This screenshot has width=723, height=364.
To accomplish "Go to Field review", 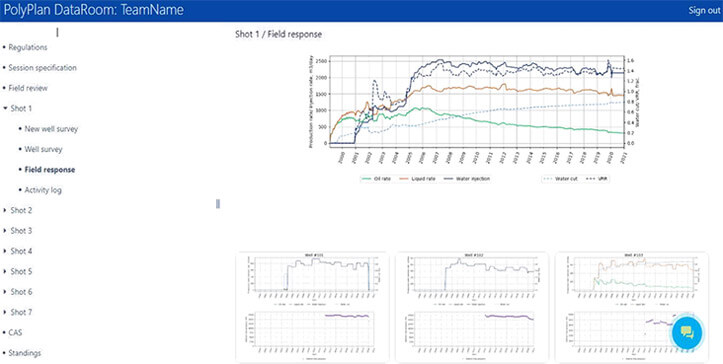I will 28,88.
